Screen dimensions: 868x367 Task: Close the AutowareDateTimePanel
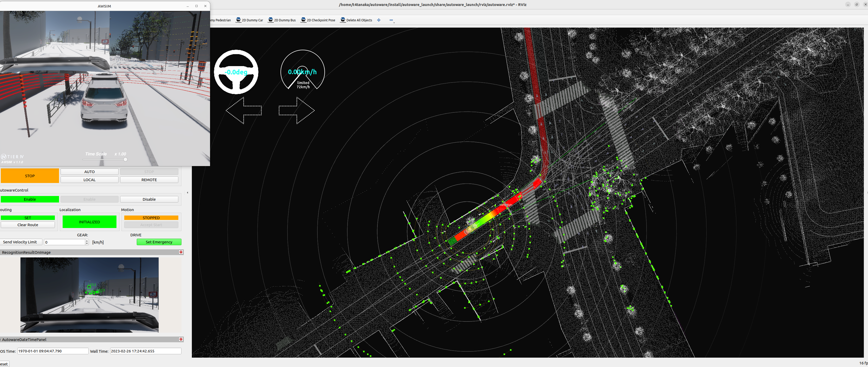coord(181,339)
